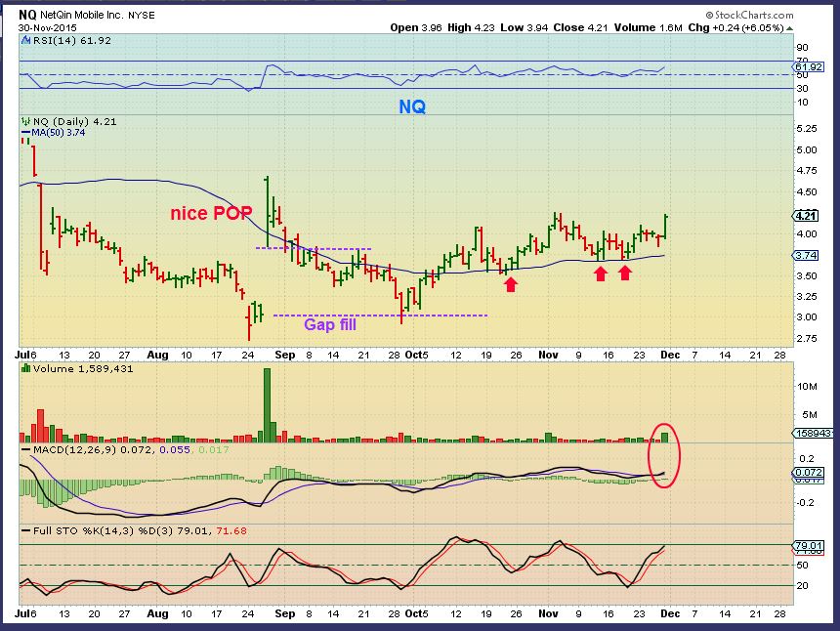This screenshot has height=631, width=840.
Task: Click the Chg +0.24 (+6.05%) value
Action: [x=735, y=28]
